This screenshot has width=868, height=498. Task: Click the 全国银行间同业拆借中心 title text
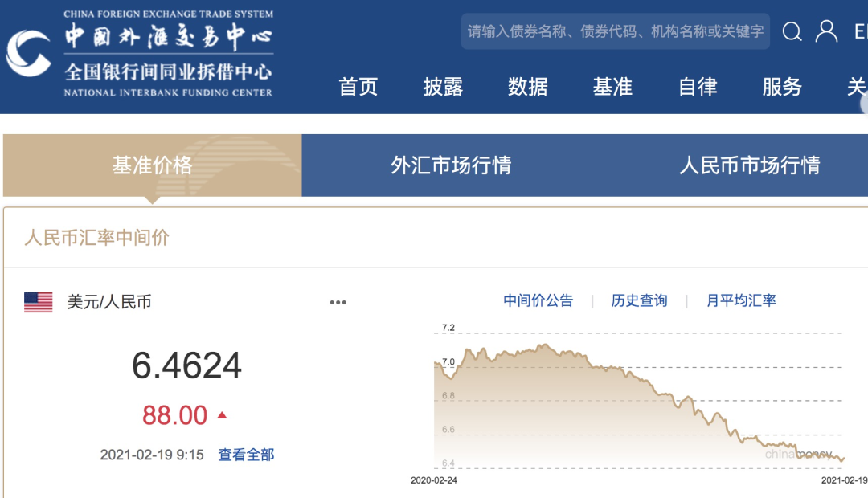(x=168, y=71)
